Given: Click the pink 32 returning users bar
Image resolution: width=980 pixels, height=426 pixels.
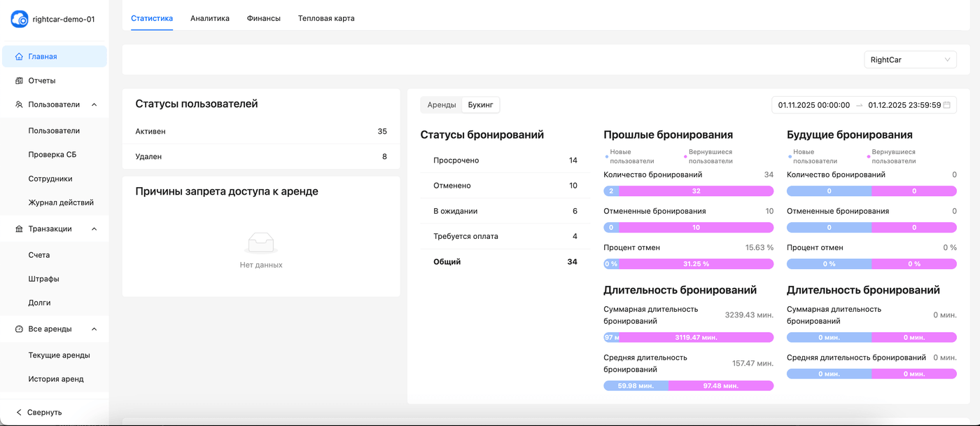Looking at the screenshot, I should click(x=696, y=191).
